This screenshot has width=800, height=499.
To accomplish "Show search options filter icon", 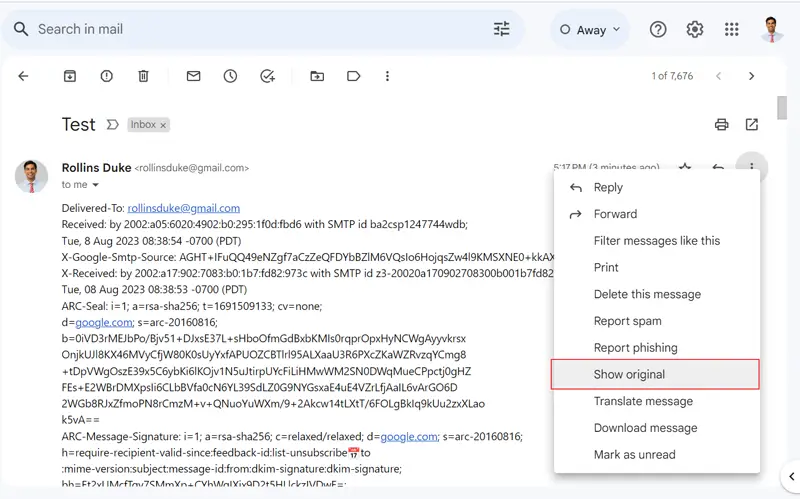I will [501, 29].
